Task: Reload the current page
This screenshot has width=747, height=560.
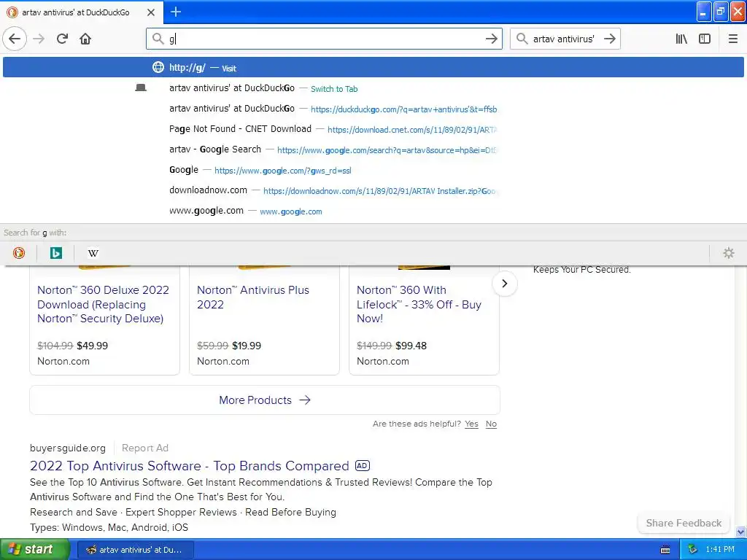Action: click(x=62, y=39)
